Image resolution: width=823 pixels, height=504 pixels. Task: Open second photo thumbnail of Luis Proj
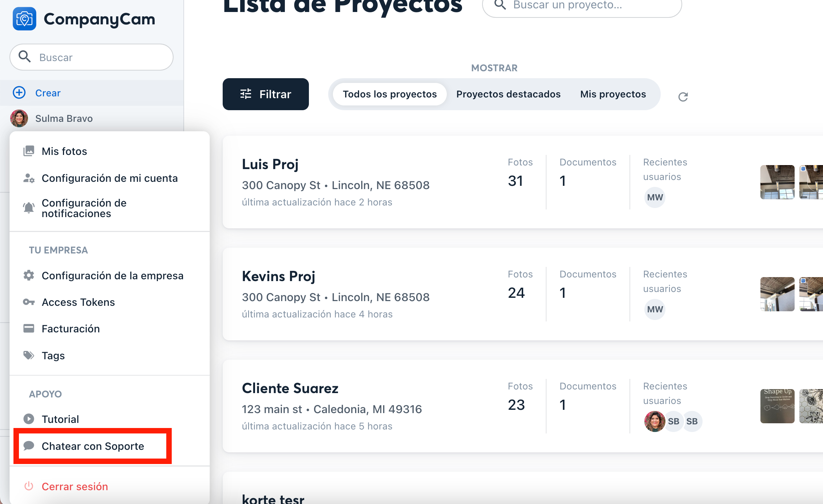(811, 182)
